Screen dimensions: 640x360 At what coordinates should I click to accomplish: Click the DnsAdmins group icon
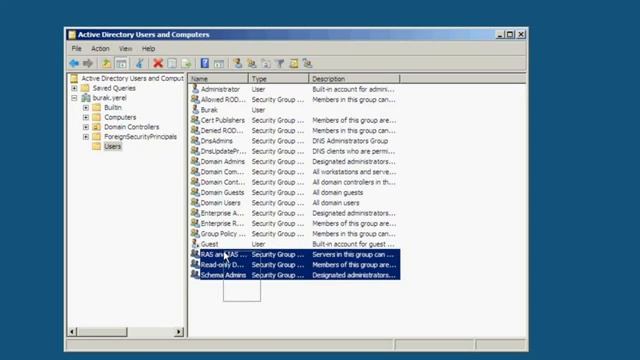pyautogui.click(x=196, y=140)
